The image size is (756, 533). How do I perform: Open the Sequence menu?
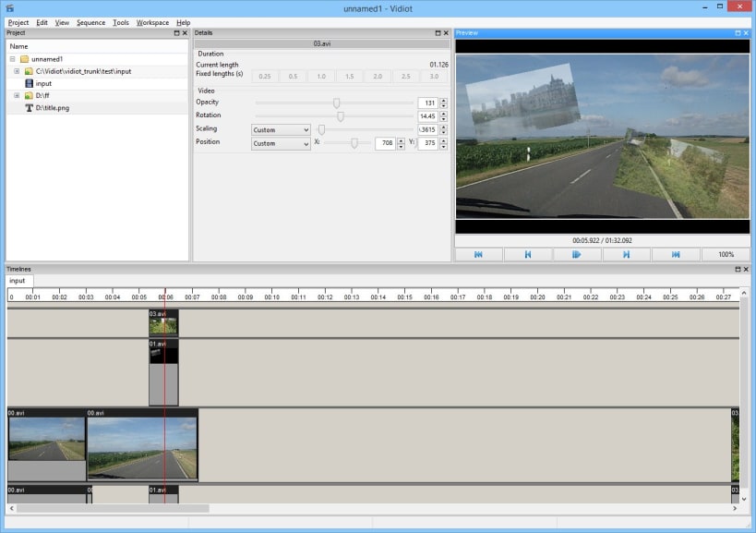(x=90, y=22)
